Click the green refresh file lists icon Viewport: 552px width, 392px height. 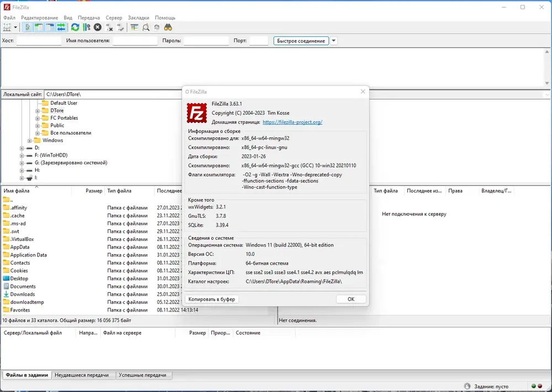[75, 28]
